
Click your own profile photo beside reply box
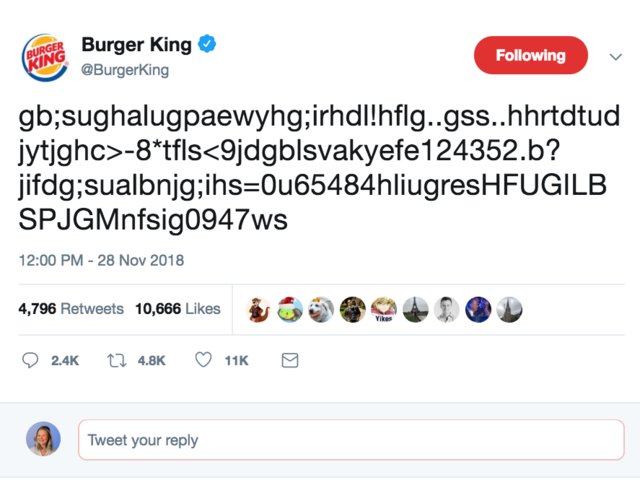[43, 439]
